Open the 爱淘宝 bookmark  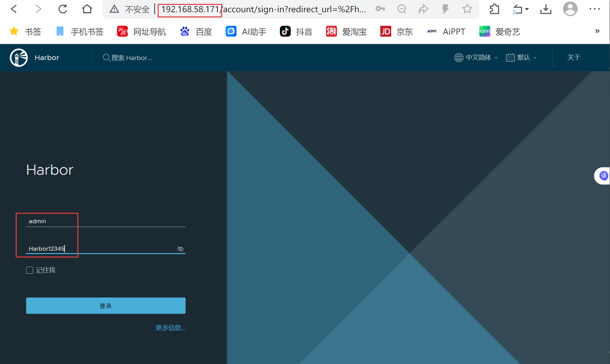346,32
